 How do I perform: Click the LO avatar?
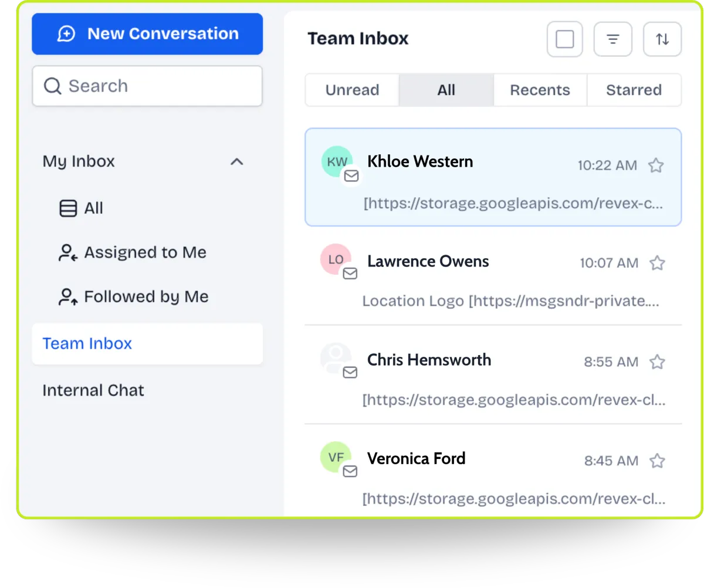[336, 259]
